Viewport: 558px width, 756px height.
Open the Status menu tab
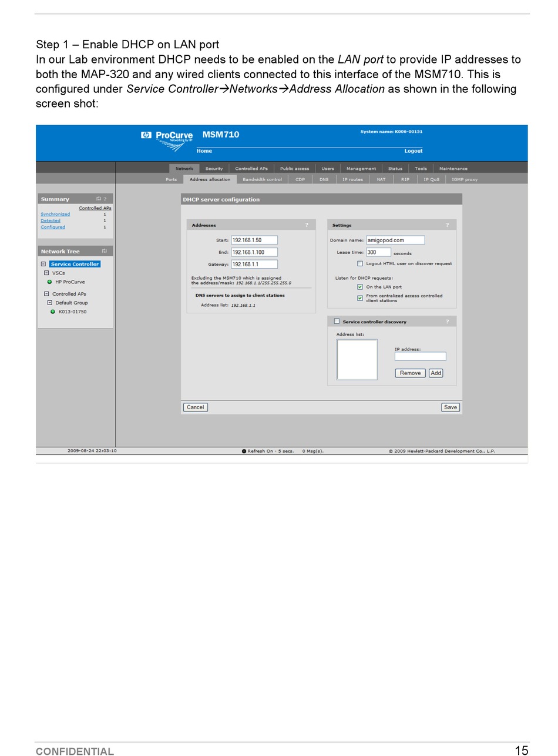[395, 169]
